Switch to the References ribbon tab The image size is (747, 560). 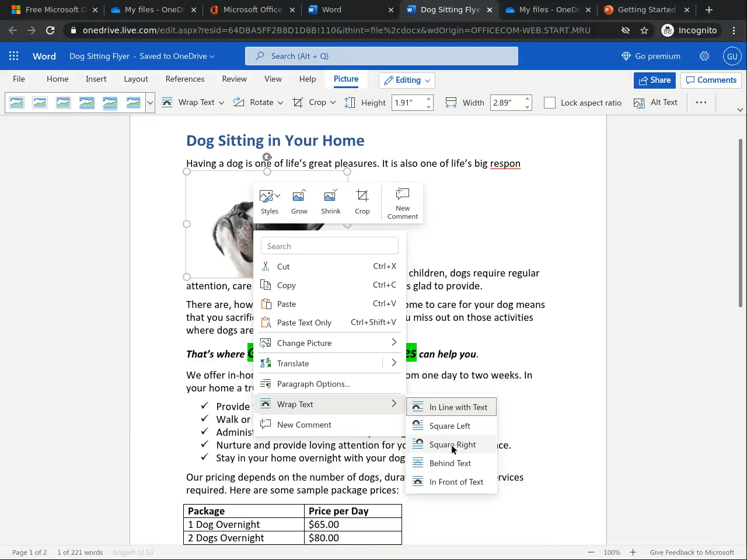185,79
